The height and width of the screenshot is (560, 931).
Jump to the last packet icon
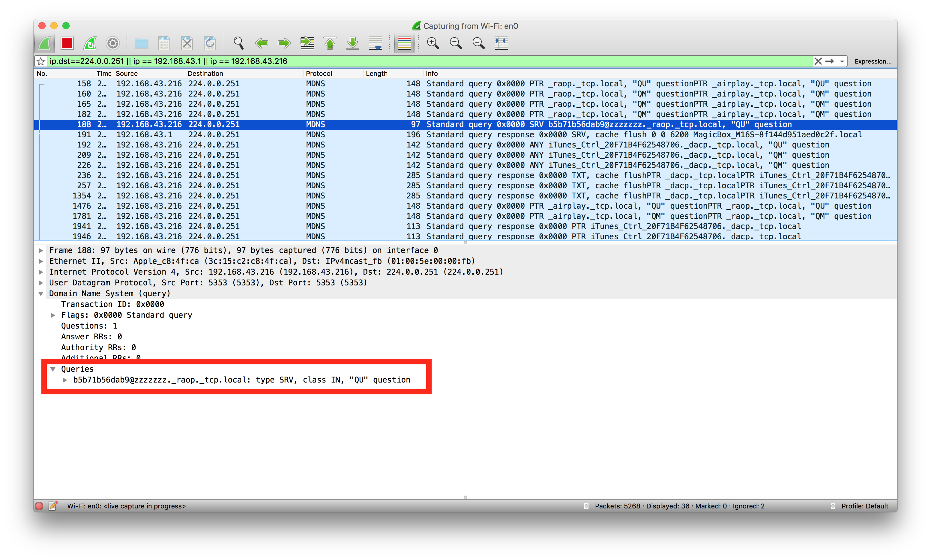[x=353, y=43]
